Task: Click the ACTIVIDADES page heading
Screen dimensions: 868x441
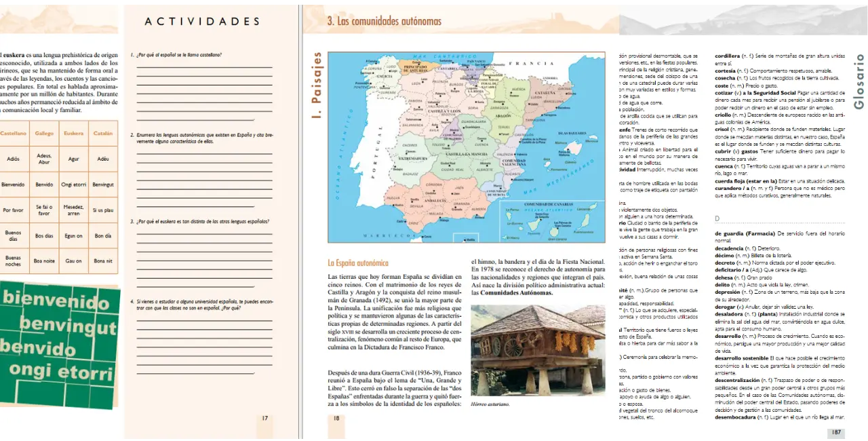Action: coord(202,22)
